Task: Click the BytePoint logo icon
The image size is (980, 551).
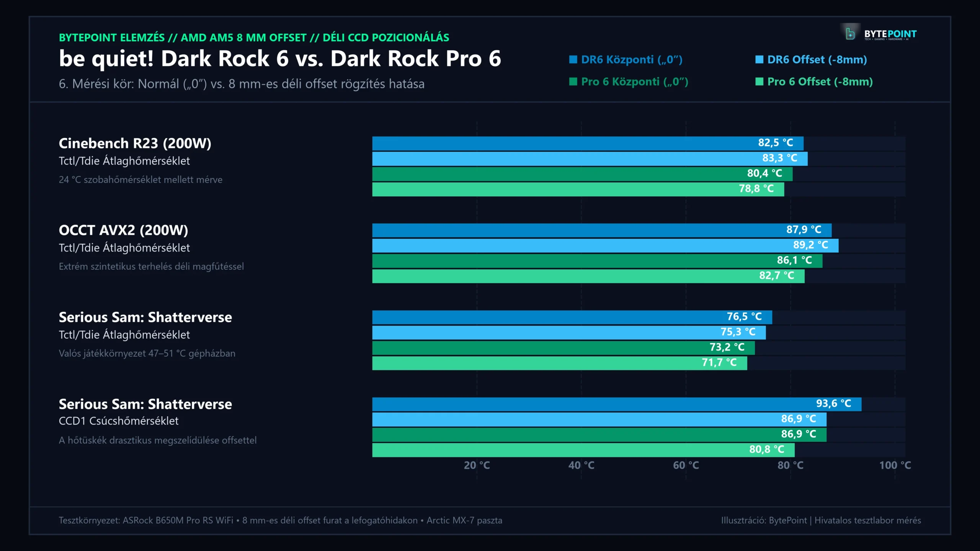Action: click(x=850, y=33)
